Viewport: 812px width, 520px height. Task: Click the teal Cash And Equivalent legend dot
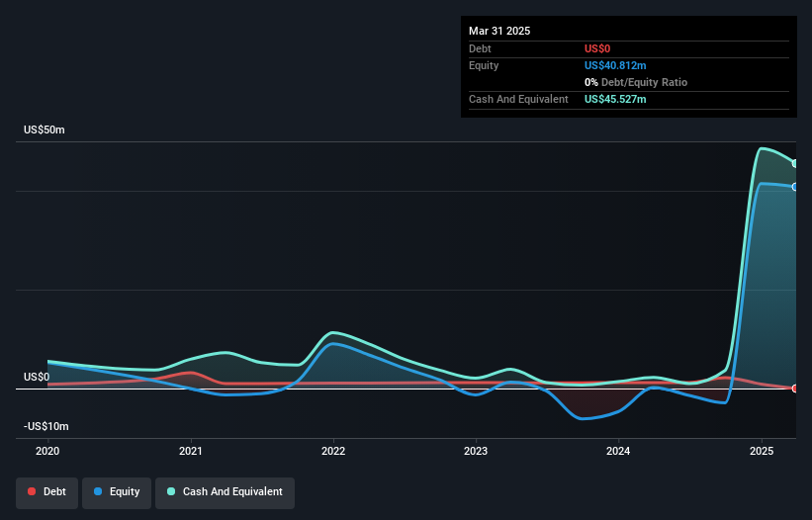point(171,491)
